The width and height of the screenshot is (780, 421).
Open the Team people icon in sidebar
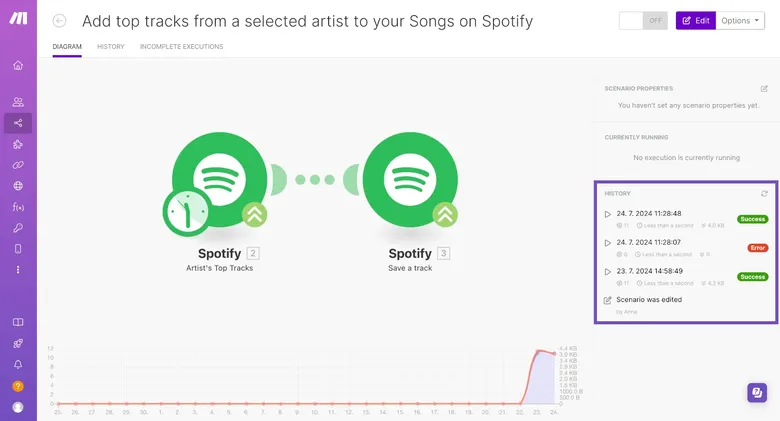[x=18, y=102]
